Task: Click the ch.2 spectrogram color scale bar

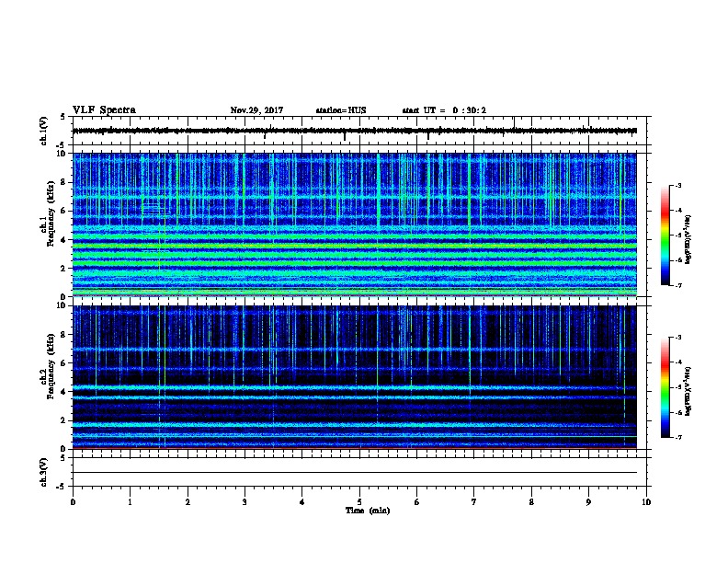Action: pyautogui.click(x=665, y=387)
